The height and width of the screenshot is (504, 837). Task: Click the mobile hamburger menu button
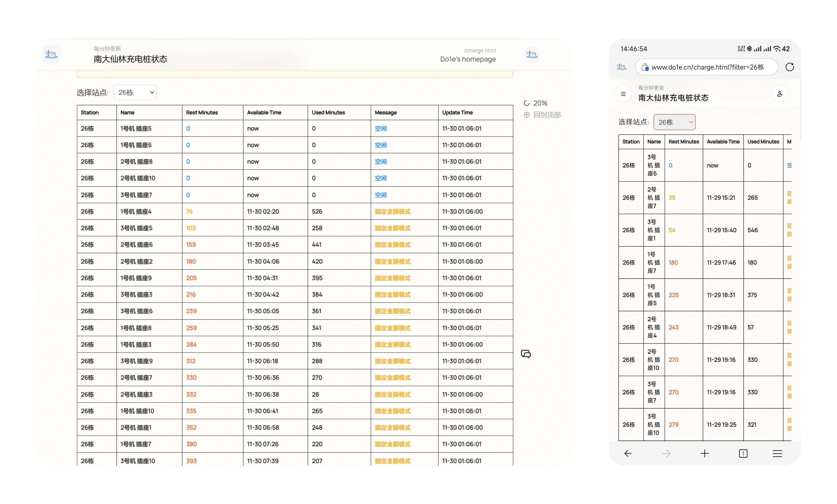pyautogui.click(x=623, y=94)
